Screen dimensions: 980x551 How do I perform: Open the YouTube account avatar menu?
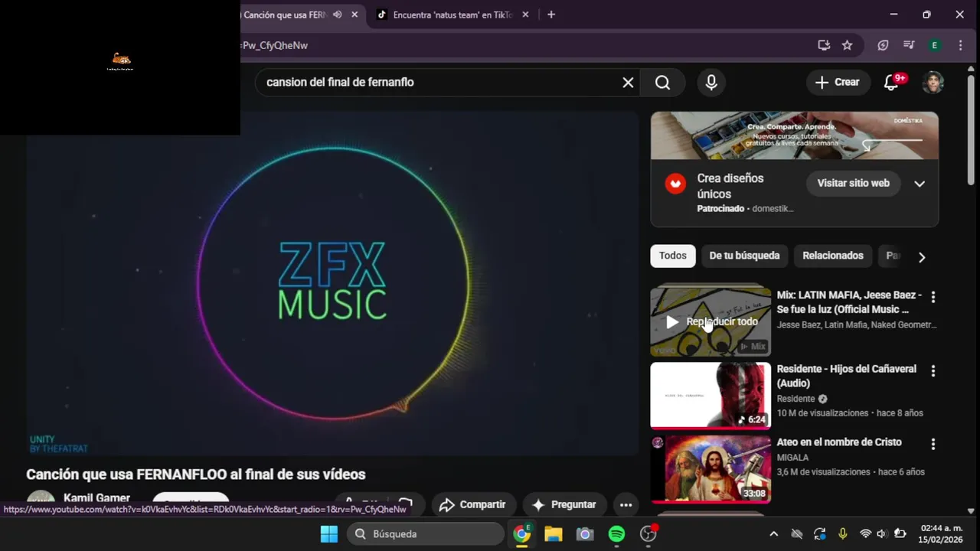(933, 83)
